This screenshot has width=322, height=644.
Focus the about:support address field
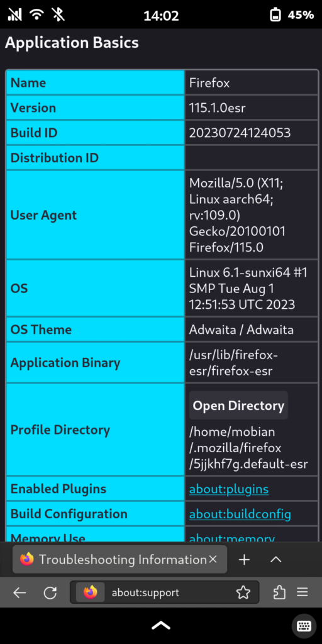[x=164, y=592]
